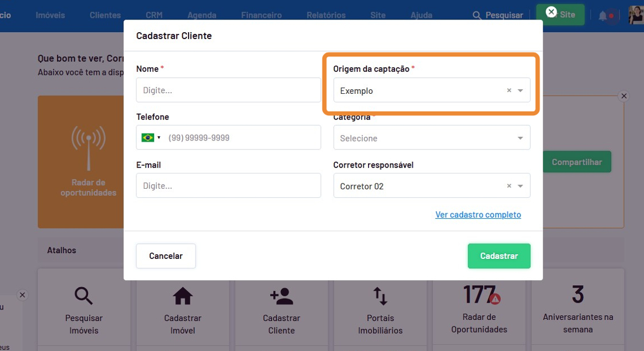Click the Radar de oportunidades antenna icon

89,147
